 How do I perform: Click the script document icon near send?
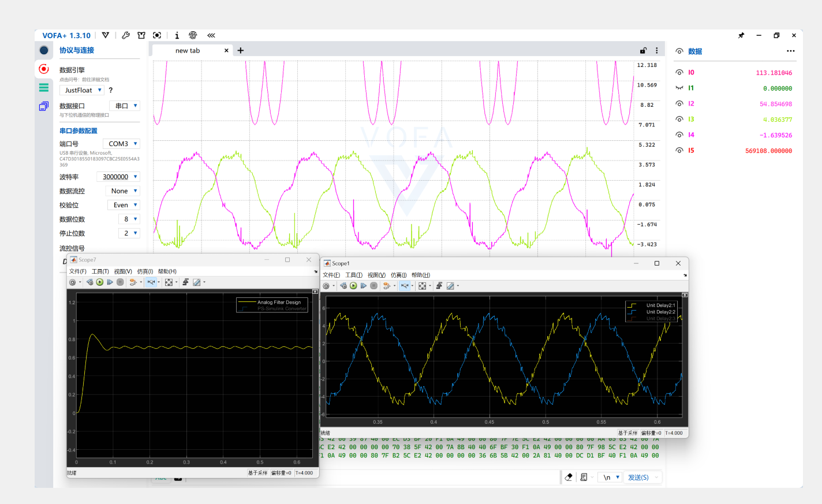(x=584, y=477)
